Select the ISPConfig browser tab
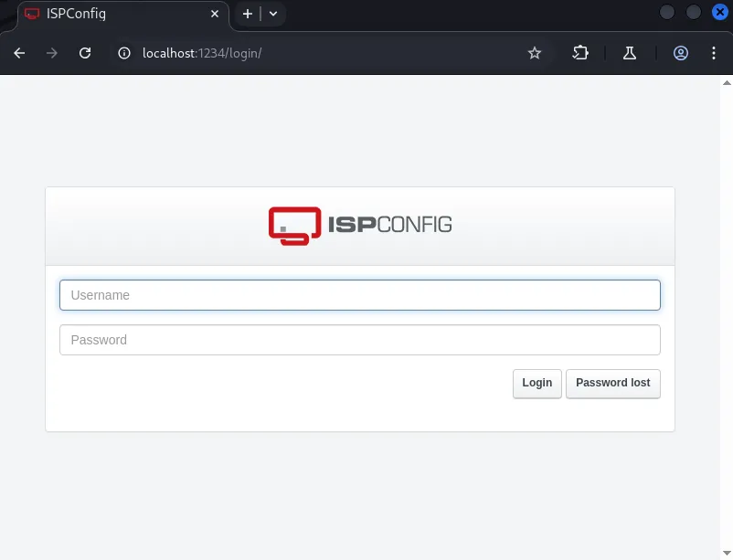Viewport: 733px width, 560px height. [x=122, y=15]
